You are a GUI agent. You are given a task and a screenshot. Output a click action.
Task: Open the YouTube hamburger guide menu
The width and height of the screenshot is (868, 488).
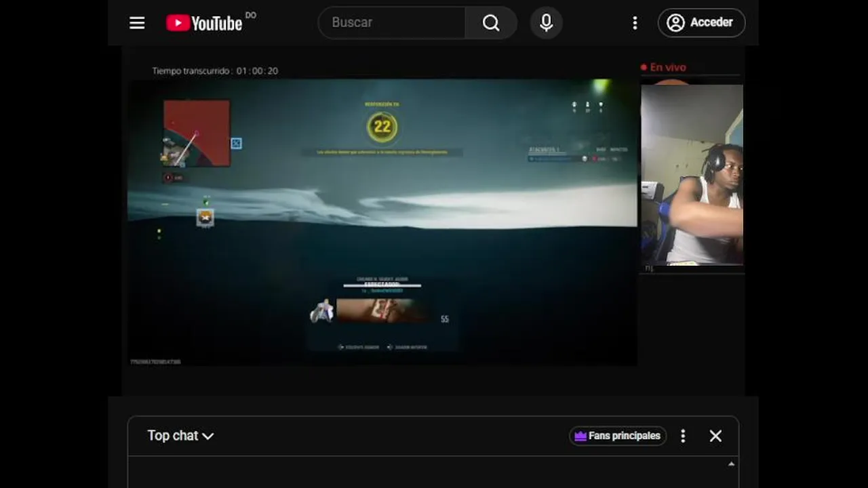tap(137, 23)
